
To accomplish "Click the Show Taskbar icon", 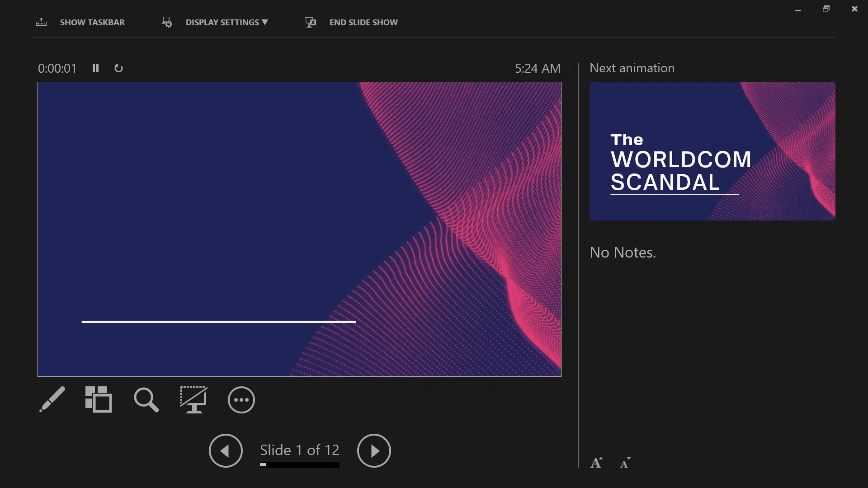I will (41, 22).
